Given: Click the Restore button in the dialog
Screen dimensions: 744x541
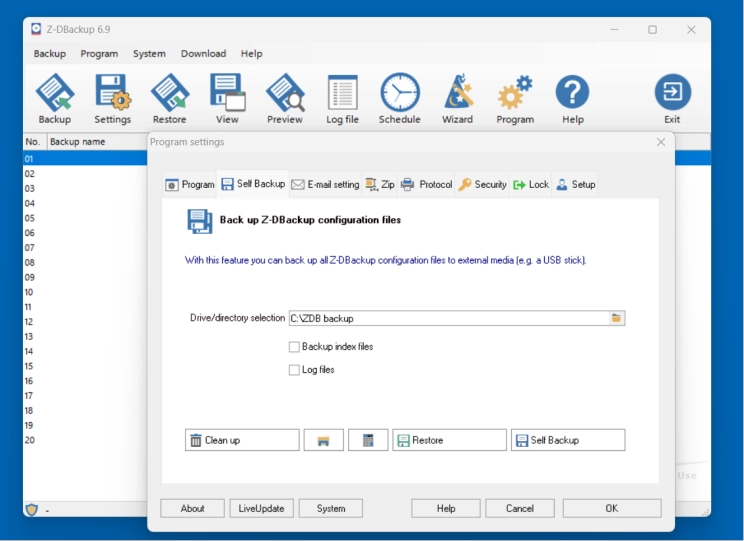Looking at the screenshot, I should click(449, 440).
